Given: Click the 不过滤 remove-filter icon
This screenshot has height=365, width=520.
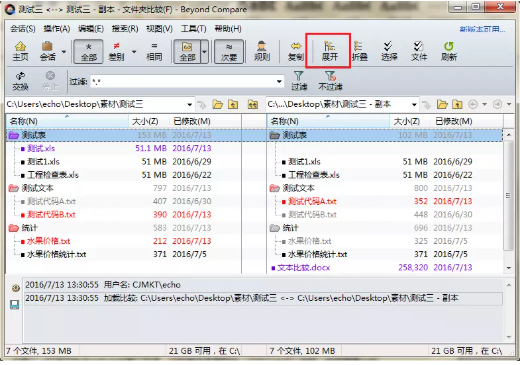Looking at the screenshot, I should [330, 81].
